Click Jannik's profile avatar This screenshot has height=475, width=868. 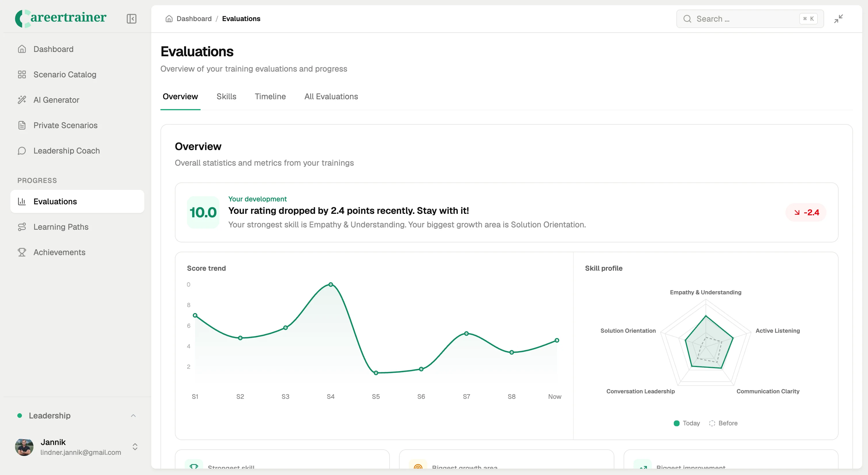(24, 447)
